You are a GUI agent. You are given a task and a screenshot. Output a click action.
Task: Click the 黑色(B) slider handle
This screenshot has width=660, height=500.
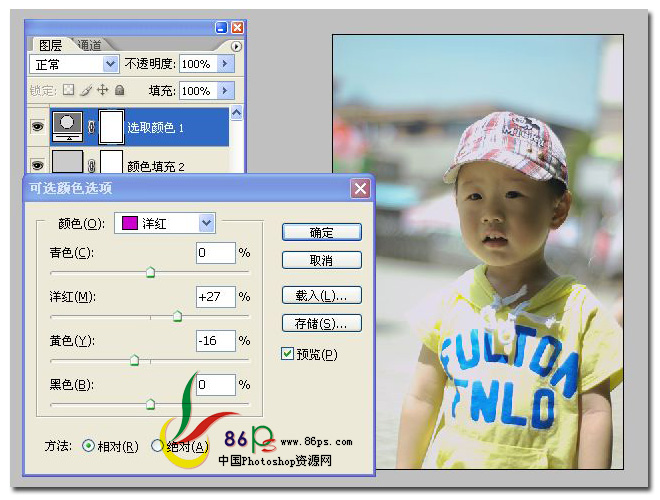150,404
